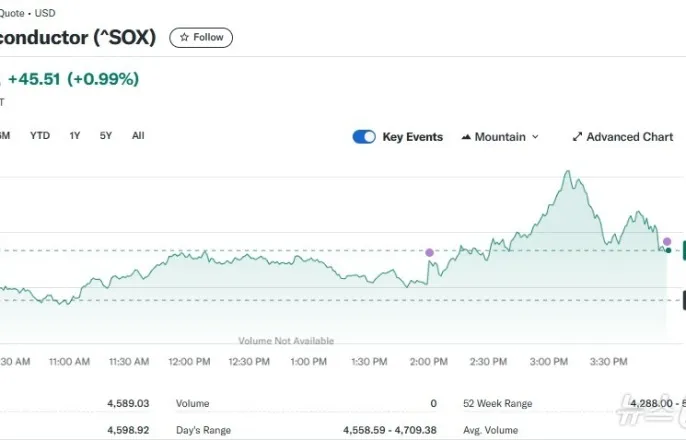Image resolution: width=686 pixels, height=440 pixels.
Task: Click the chevron next to Mountain
Action: (x=535, y=137)
